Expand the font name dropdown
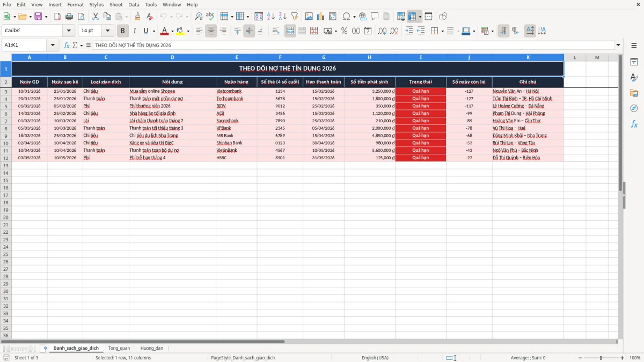The image size is (644, 362). [69, 31]
